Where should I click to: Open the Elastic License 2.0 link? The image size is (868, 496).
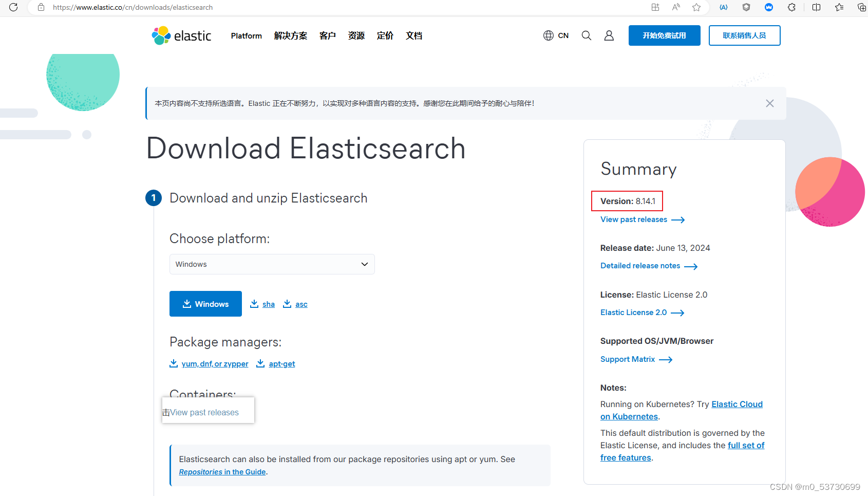click(x=643, y=313)
